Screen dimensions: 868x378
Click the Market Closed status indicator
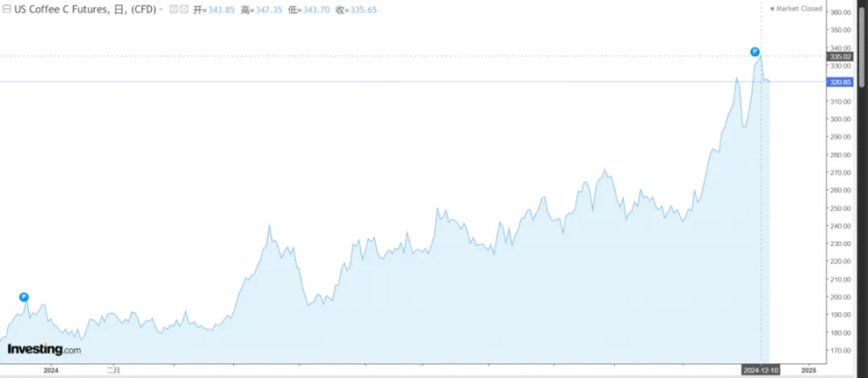(x=796, y=8)
